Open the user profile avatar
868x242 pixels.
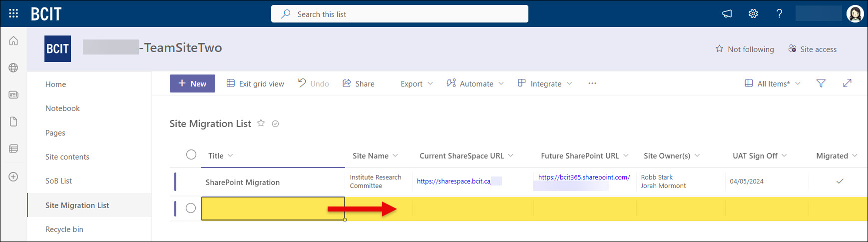(855, 13)
